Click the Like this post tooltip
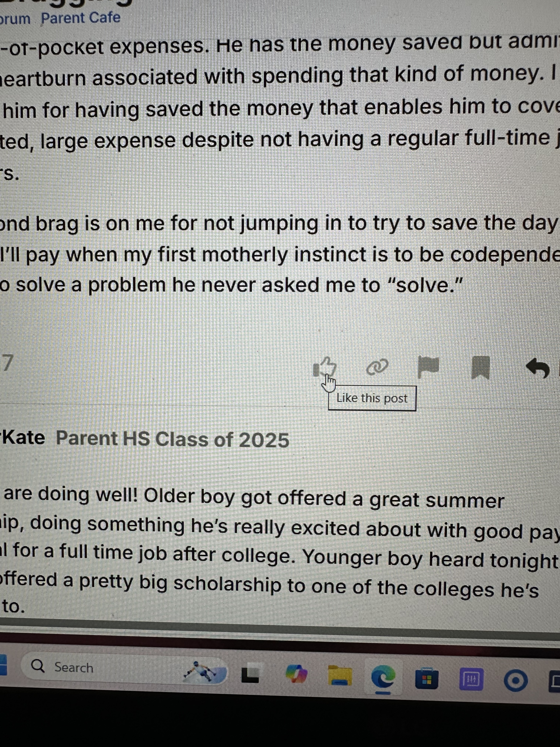 [x=372, y=398]
